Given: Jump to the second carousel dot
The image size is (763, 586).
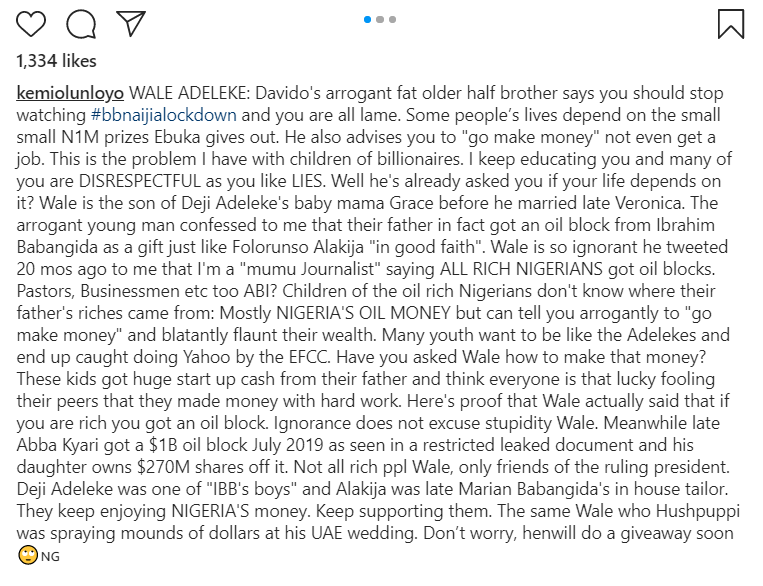Looking at the screenshot, I should pos(381,18).
